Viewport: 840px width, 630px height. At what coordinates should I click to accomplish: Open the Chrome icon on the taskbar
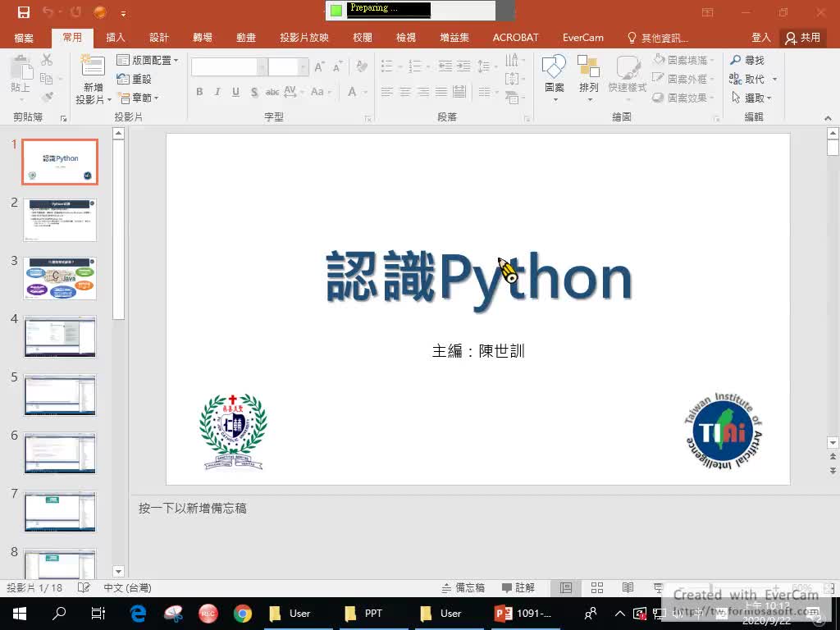243,614
